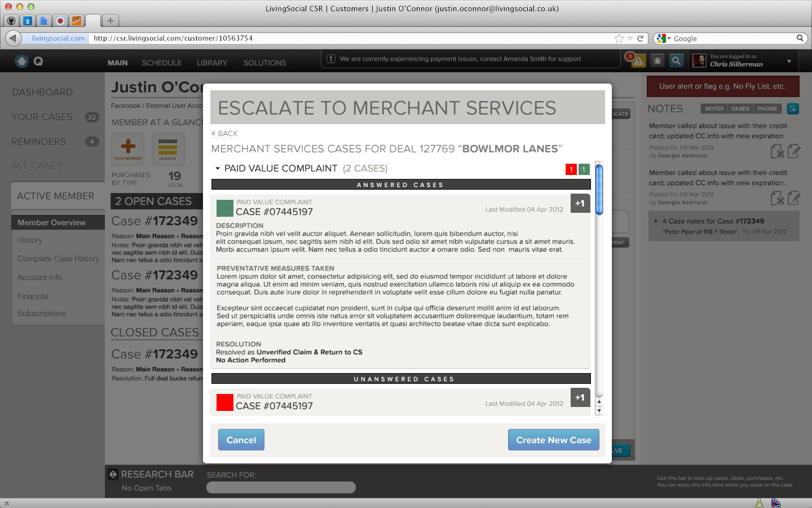Screen dimensions: 812x508
Task: Open YOUR CASES in the sidebar
Action: (42, 117)
